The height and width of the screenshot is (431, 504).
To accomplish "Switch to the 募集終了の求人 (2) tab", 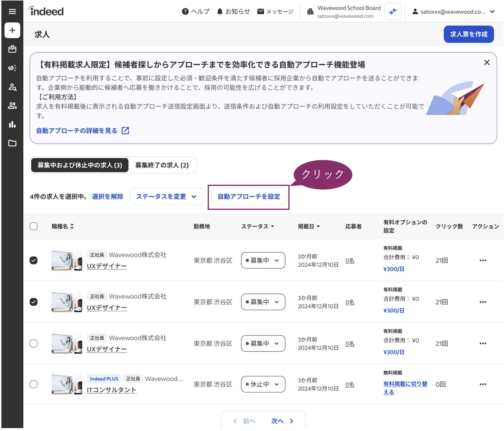I will coord(161,165).
